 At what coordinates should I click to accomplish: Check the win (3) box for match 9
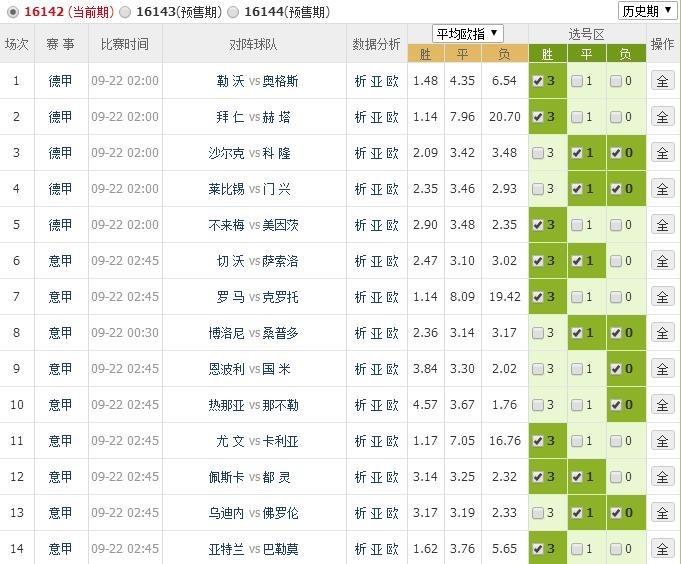pyautogui.click(x=539, y=369)
